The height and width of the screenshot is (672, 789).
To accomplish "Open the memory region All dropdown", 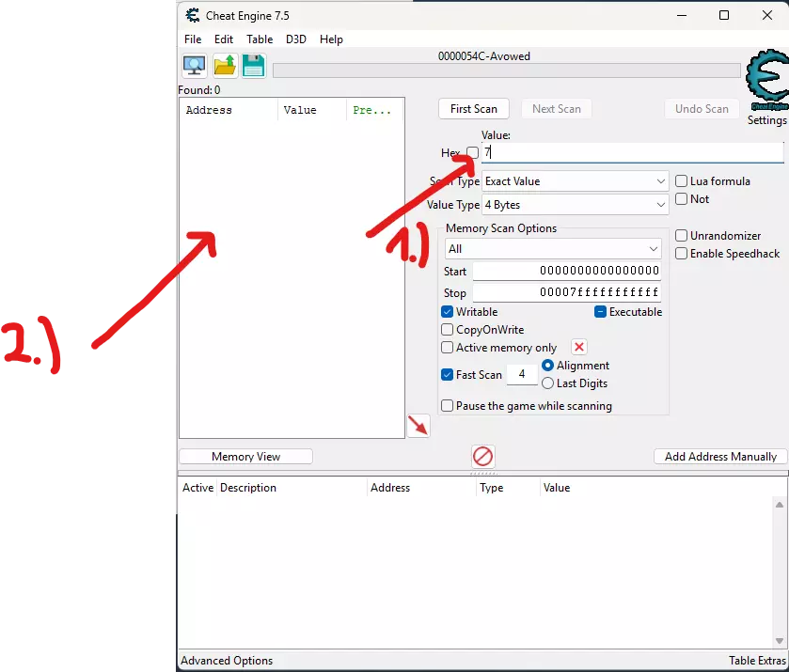I will coord(553,249).
